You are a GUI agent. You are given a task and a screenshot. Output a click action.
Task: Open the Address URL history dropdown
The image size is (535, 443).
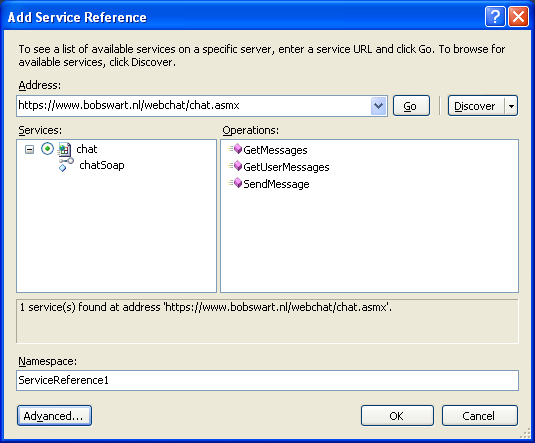click(378, 106)
